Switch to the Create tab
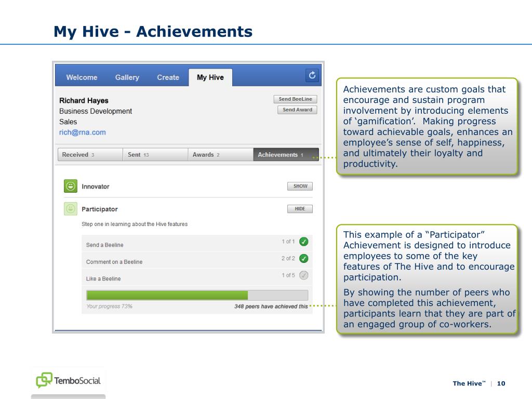The image size is (532, 399). (168, 77)
